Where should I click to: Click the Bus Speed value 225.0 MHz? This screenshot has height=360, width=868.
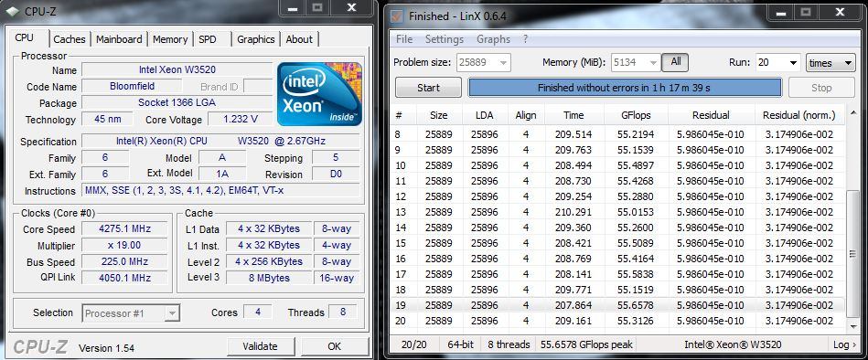click(x=124, y=261)
